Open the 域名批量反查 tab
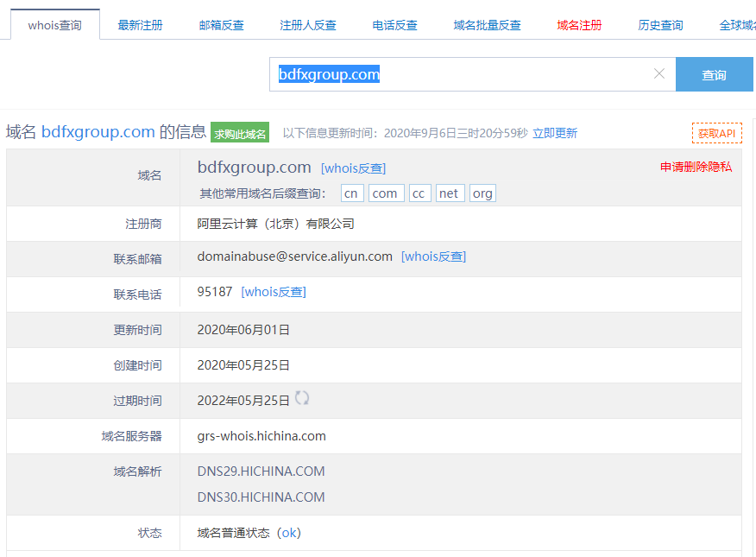The height and width of the screenshot is (557, 756). [x=487, y=25]
